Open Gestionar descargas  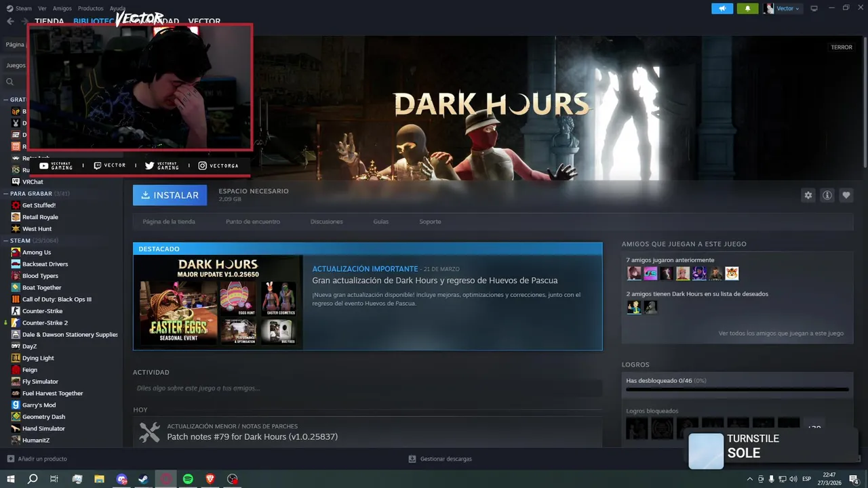(440, 459)
